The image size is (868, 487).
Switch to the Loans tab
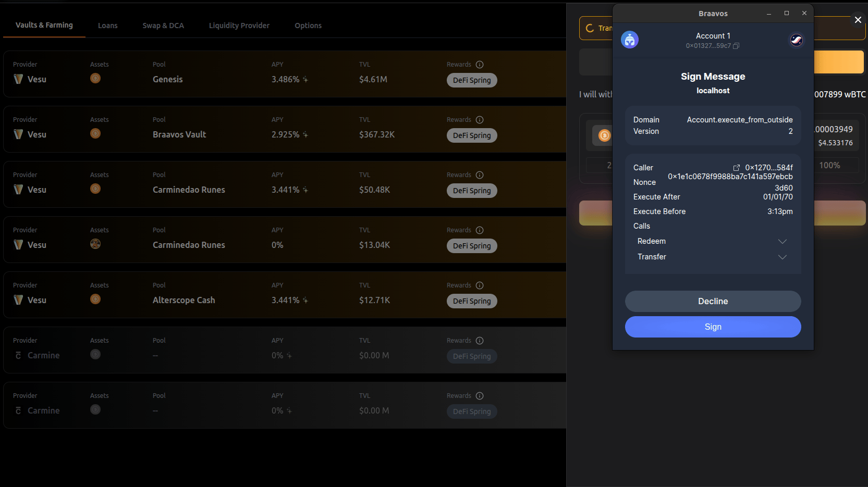108,26
